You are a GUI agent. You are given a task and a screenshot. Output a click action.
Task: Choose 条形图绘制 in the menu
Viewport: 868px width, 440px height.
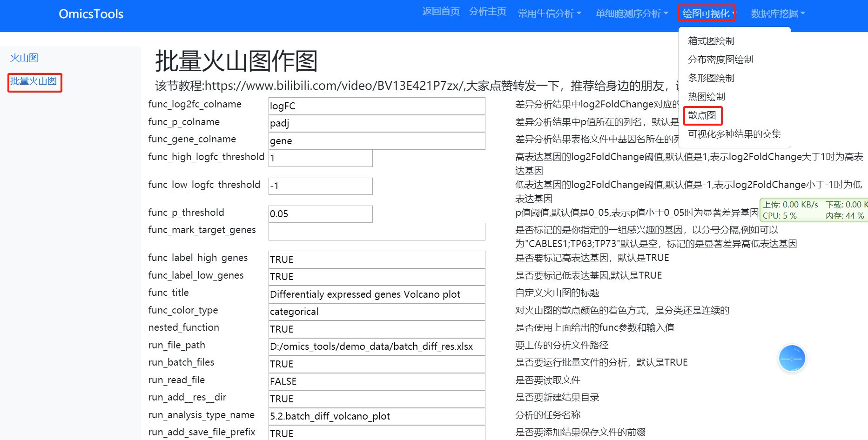(x=711, y=78)
